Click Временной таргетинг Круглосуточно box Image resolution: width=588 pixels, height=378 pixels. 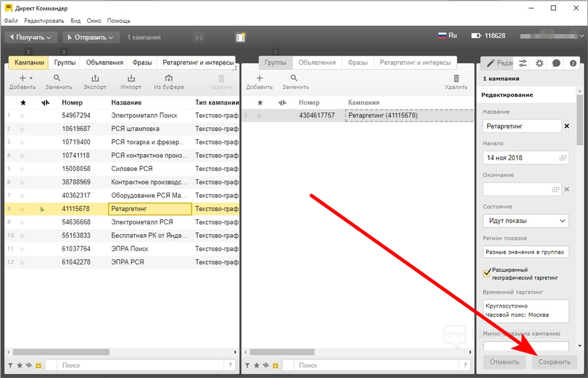click(525, 311)
